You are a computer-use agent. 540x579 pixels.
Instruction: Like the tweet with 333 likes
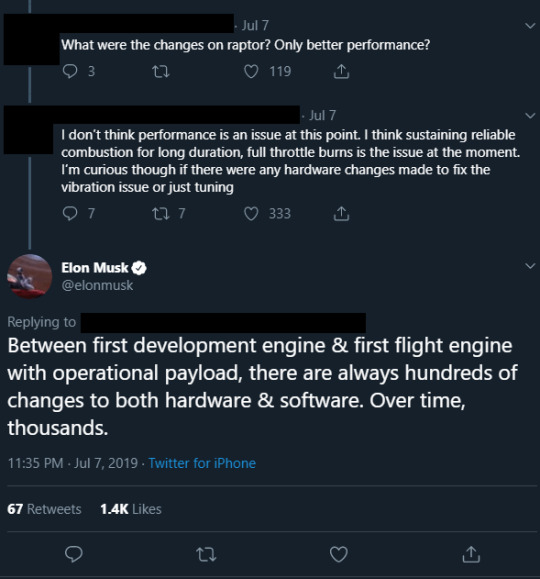(x=251, y=213)
